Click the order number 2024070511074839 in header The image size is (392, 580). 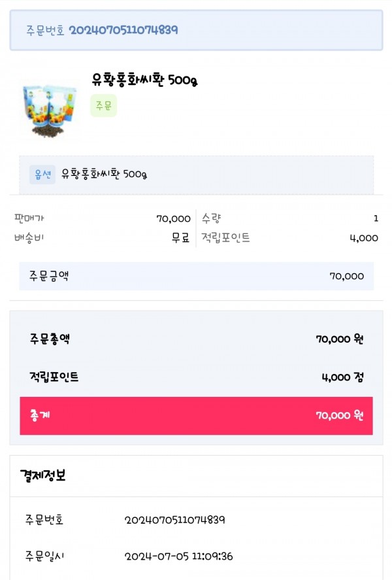pos(123,30)
